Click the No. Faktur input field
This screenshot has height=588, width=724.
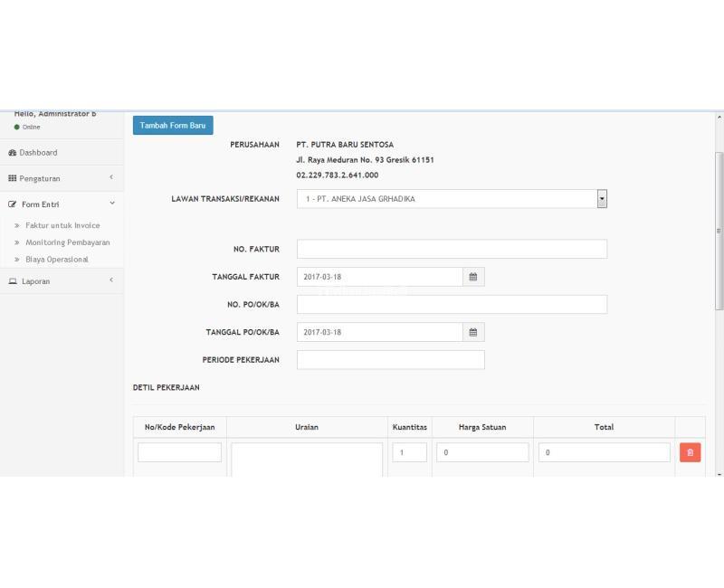[452, 249]
